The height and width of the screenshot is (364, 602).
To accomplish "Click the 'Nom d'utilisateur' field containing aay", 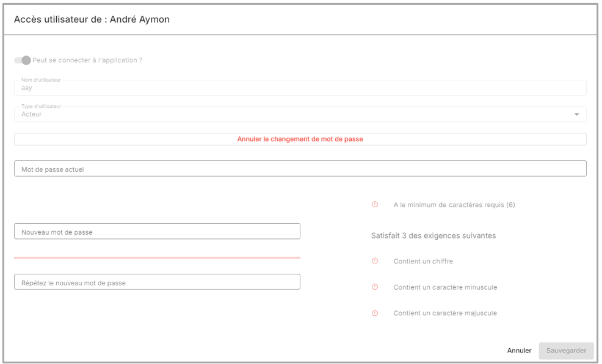I will 300,88.
